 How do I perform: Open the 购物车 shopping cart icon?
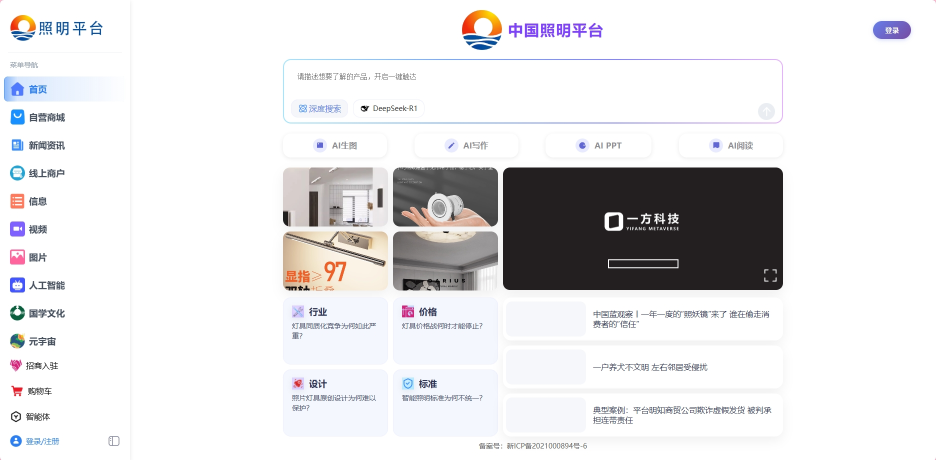pos(17,391)
